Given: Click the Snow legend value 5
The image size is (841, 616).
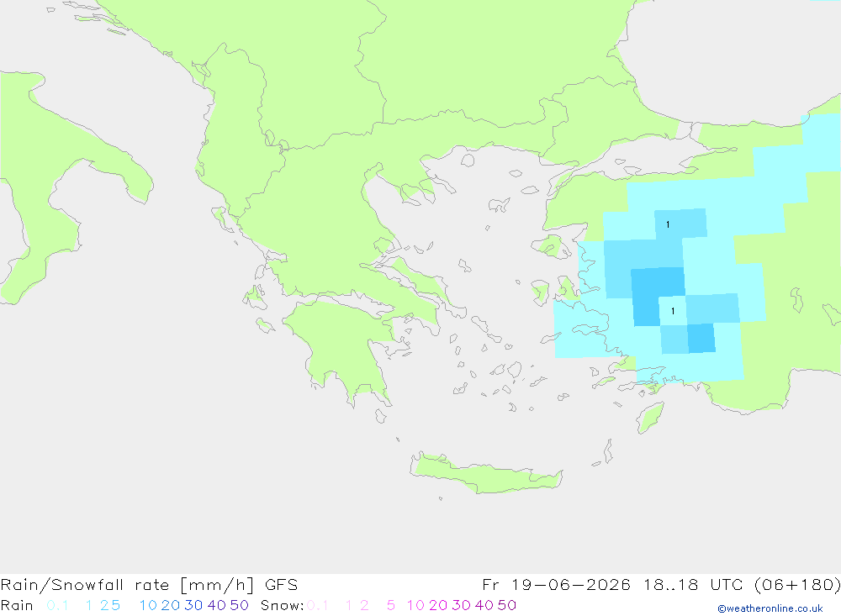Looking at the screenshot, I should pos(391,605).
